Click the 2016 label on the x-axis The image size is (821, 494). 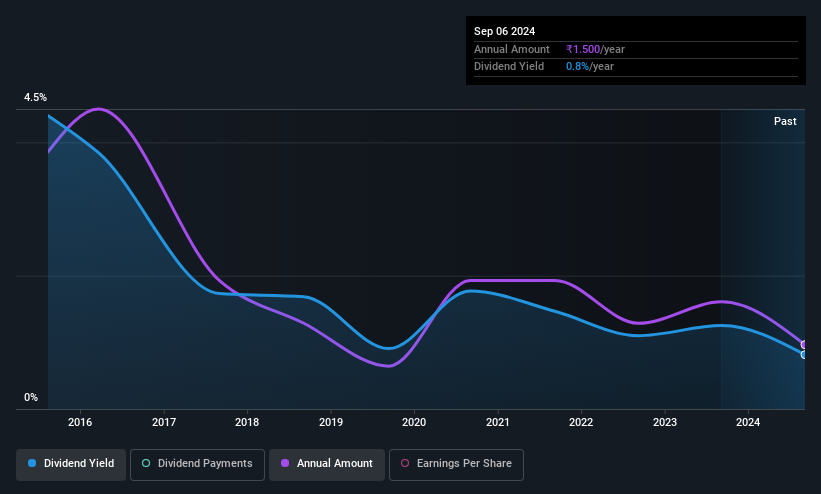click(x=81, y=423)
